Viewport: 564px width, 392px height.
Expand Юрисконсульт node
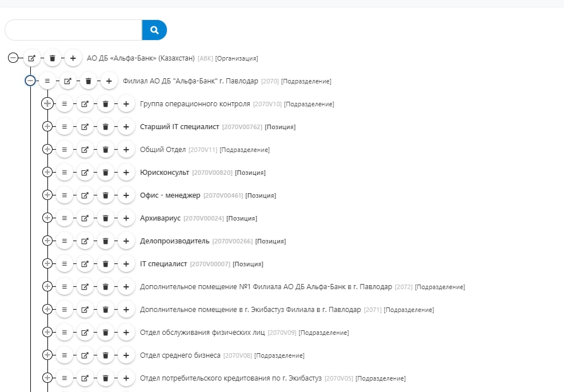point(47,172)
